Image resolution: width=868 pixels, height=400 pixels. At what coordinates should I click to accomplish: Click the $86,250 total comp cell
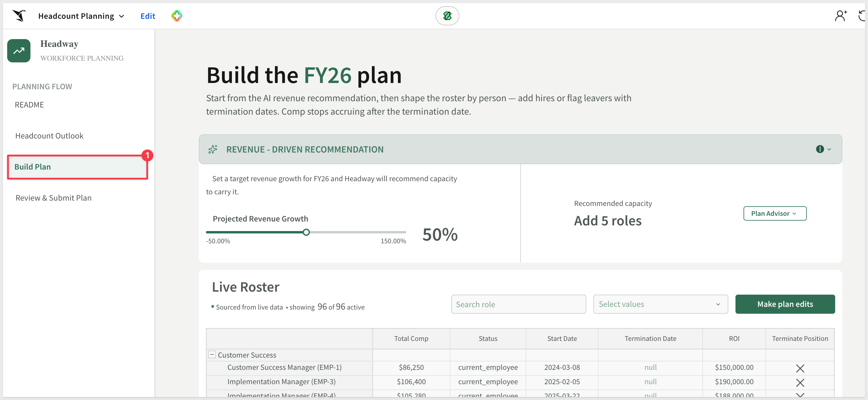pyautogui.click(x=411, y=368)
